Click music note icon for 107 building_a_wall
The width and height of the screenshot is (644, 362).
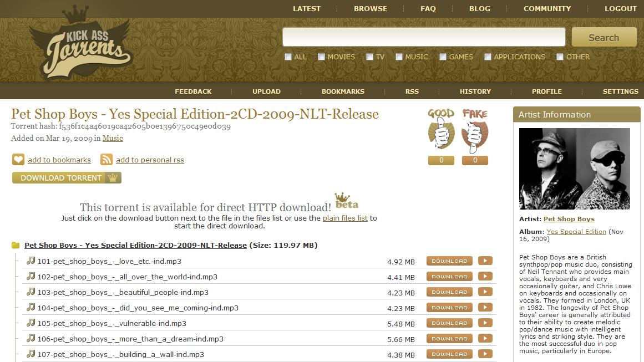[31, 354]
